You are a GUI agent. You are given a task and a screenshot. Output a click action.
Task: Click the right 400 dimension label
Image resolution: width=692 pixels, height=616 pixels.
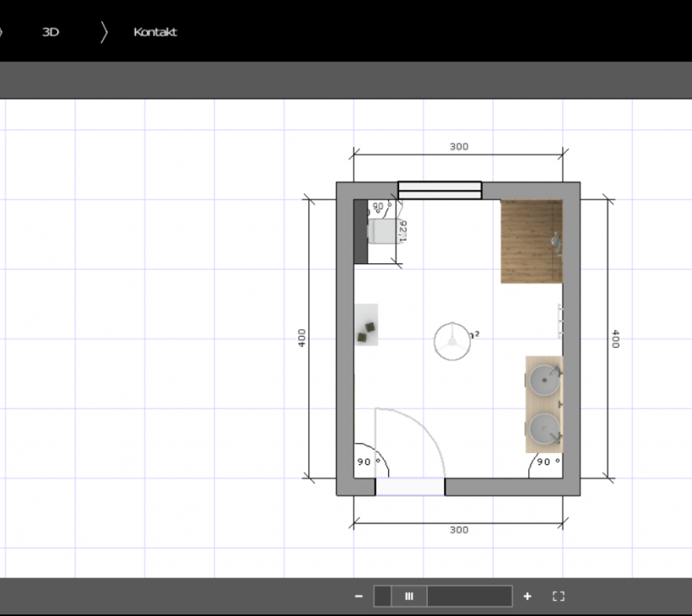615,339
